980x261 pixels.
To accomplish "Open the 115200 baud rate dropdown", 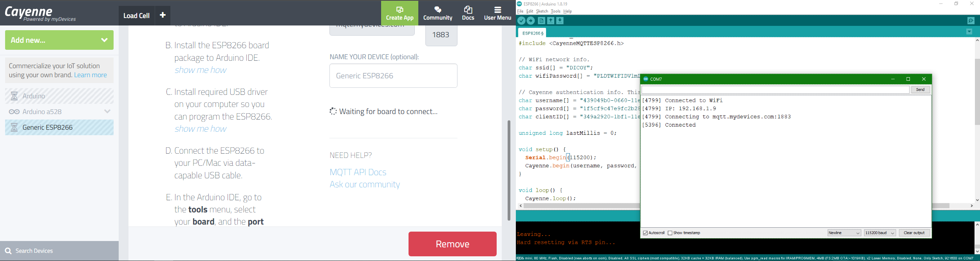I will coord(880,233).
